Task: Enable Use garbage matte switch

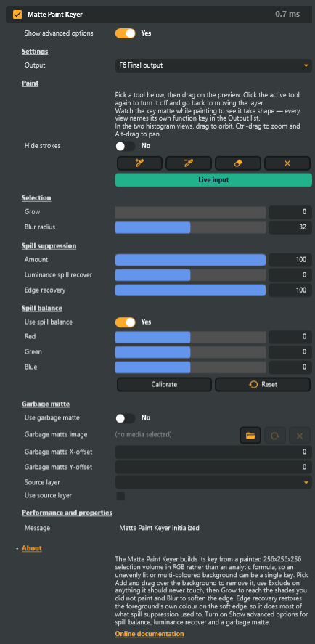Action: click(126, 418)
